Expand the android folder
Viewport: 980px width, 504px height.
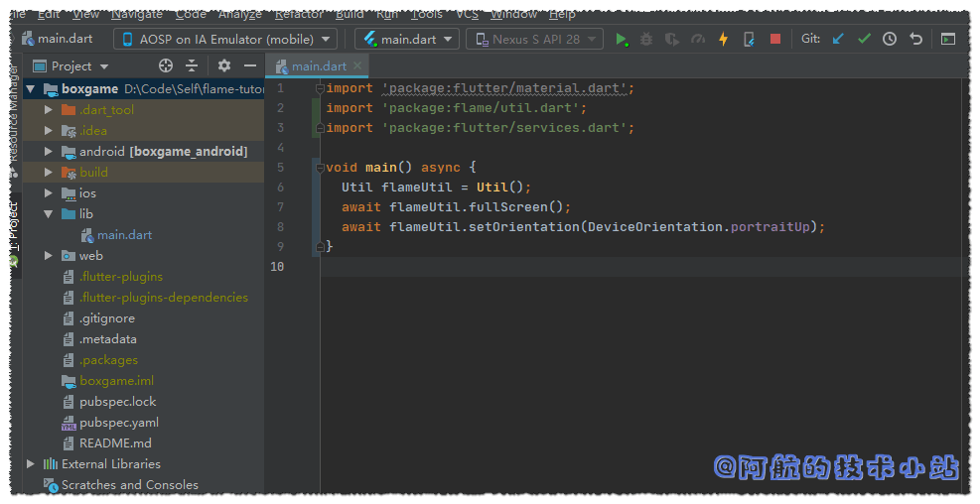48,152
